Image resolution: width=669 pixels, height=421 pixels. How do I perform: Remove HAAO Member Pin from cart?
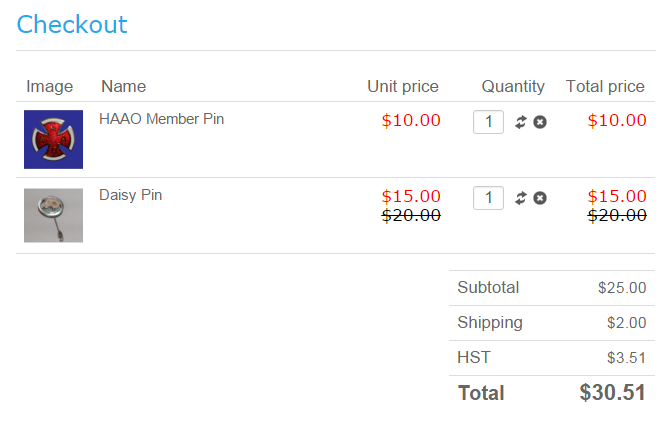[540, 122]
